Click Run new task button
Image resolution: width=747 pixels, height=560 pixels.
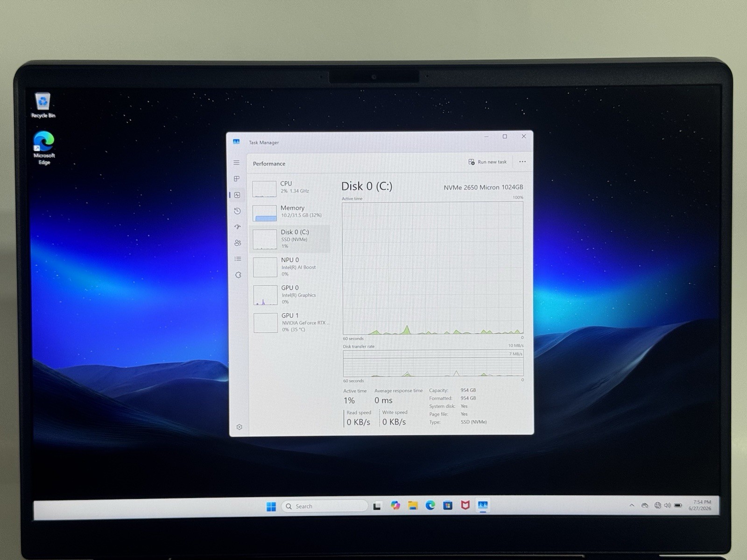[x=487, y=162]
